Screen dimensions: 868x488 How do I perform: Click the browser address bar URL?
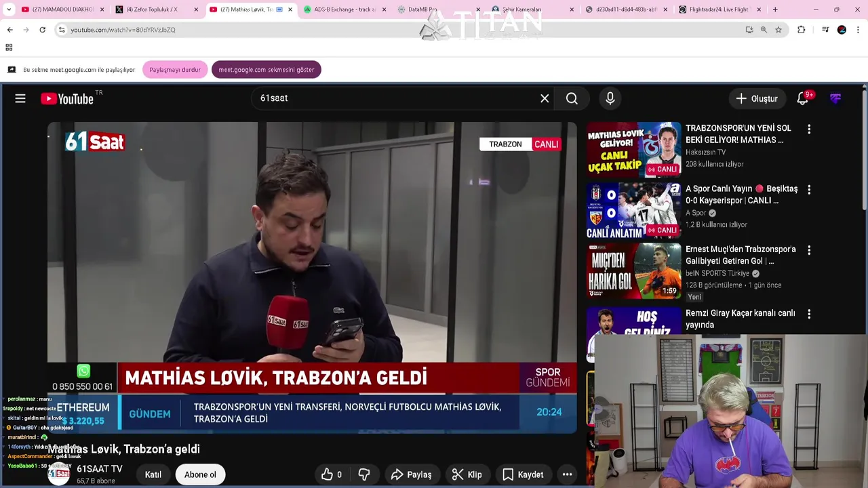tap(123, 30)
